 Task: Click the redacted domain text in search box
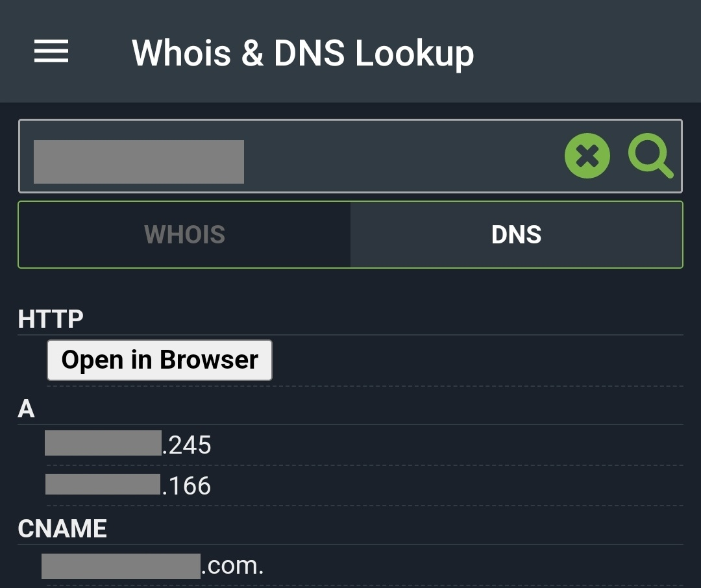tap(139, 162)
